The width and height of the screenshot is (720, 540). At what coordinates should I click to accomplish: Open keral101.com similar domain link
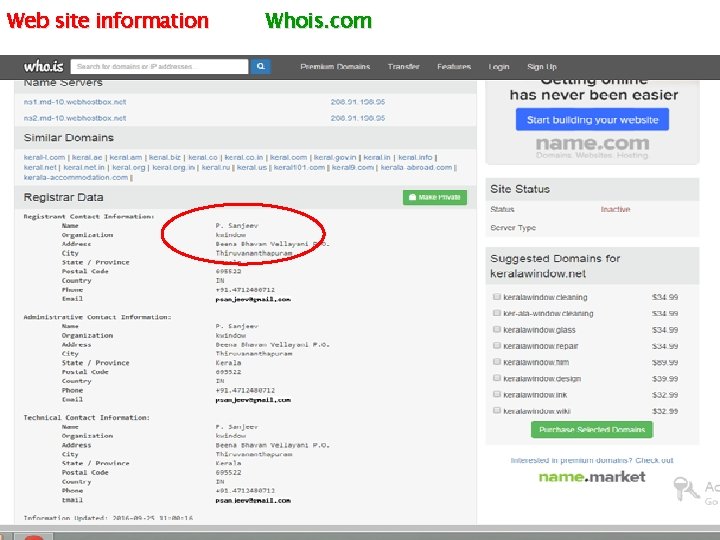(299, 168)
